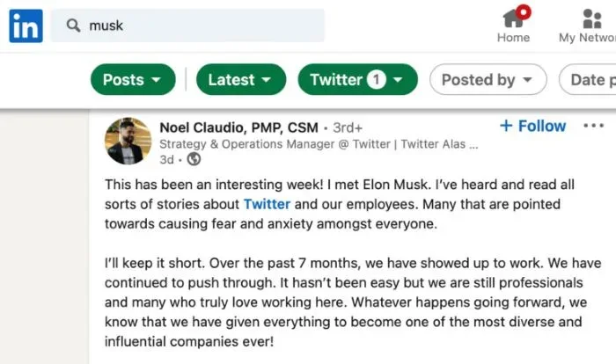Open the Home feed icon
Image resolution: width=616 pixels, height=364 pixels.
(x=513, y=19)
